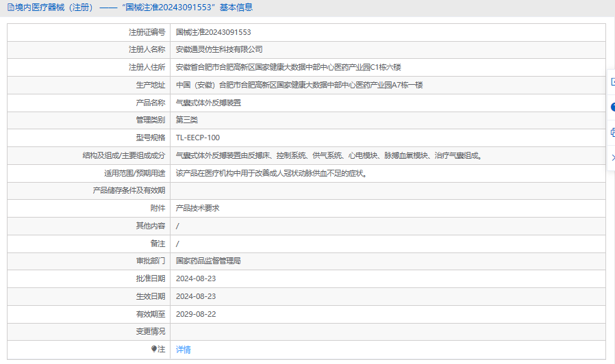The width and height of the screenshot is (615, 364).
Task: Select approval date 2024-08-23 in 批准日期 row
Action: 196,278
